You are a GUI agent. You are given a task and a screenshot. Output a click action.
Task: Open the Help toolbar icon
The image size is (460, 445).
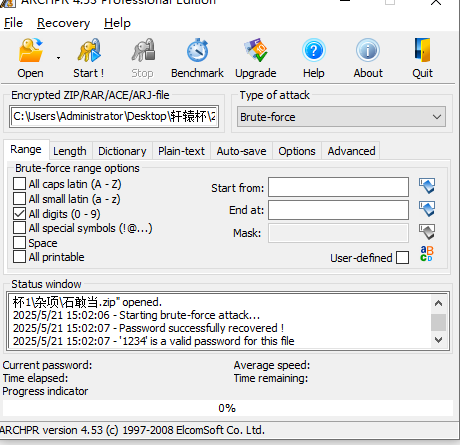313,58
